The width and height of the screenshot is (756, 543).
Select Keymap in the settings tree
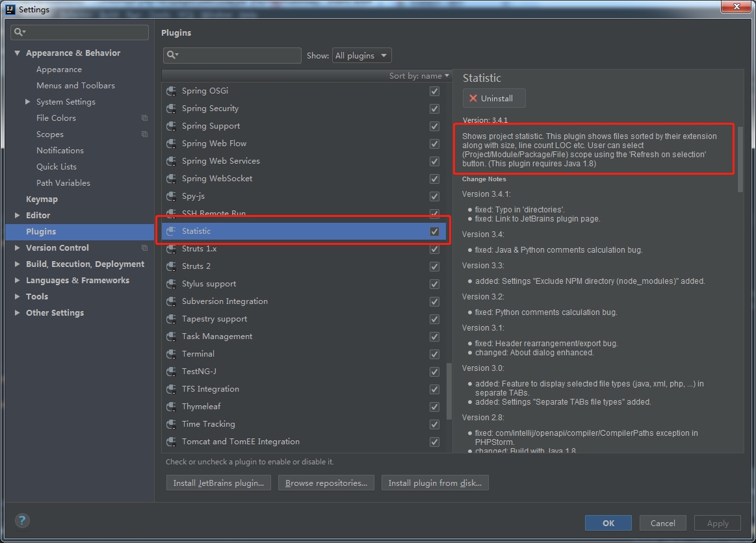click(42, 199)
